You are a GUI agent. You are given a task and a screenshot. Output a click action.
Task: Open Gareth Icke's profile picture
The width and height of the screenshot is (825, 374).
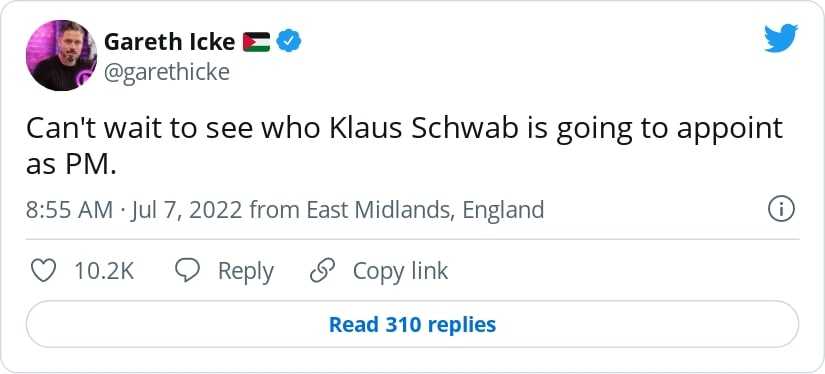pos(62,55)
